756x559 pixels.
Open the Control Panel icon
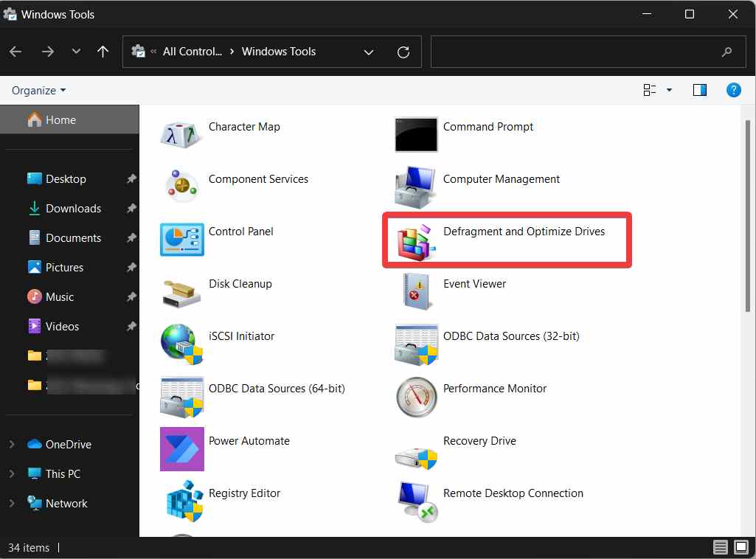click(x=181, y=240)
